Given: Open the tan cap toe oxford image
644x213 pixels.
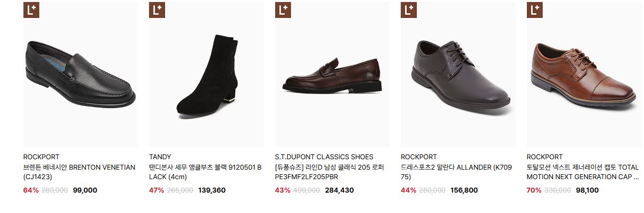Looking at the screenshot, I should coord(584,75).
